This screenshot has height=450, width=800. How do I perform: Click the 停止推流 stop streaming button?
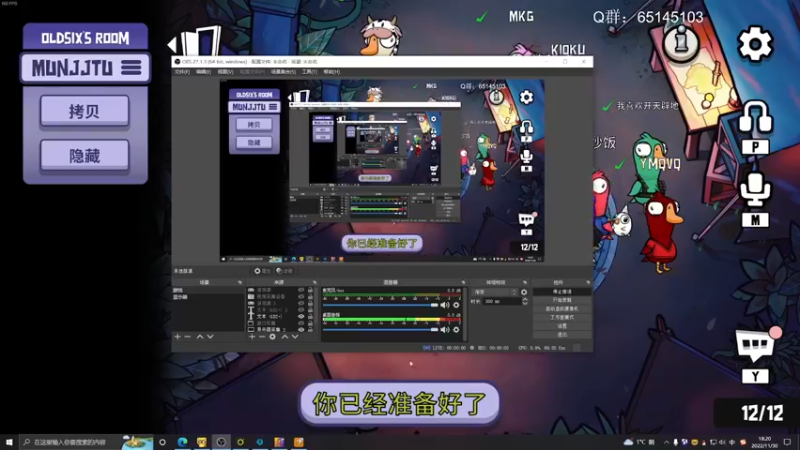coord(562,291)
